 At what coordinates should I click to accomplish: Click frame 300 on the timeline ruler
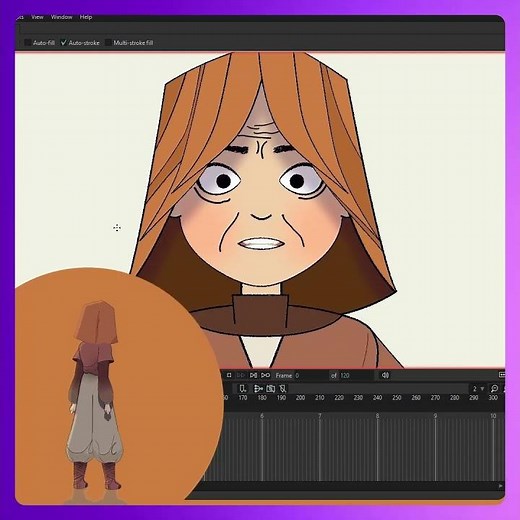(x=493, y=398)
